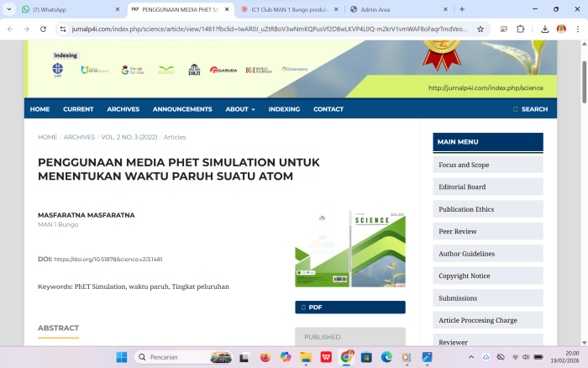Close the ICT Club MAN 1 Bungo tab

click(x=336, y=9)
